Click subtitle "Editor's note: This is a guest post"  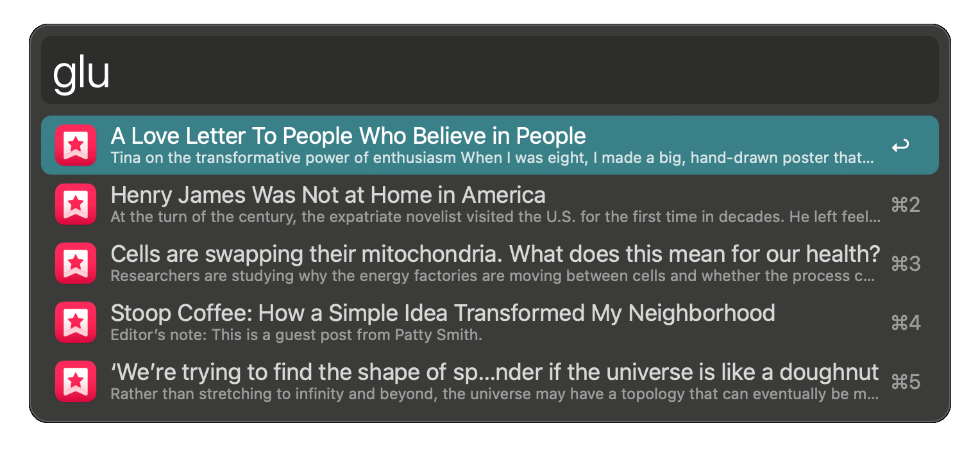click(x=296, y=335)
